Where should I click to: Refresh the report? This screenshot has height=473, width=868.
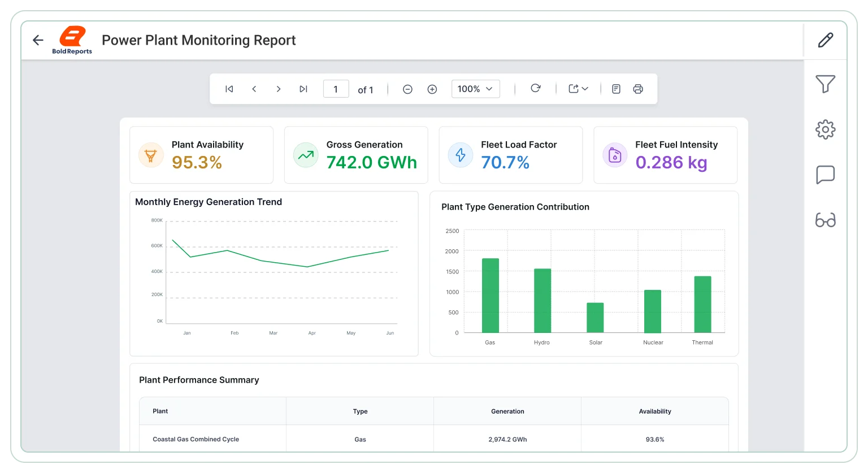point(536,88)
